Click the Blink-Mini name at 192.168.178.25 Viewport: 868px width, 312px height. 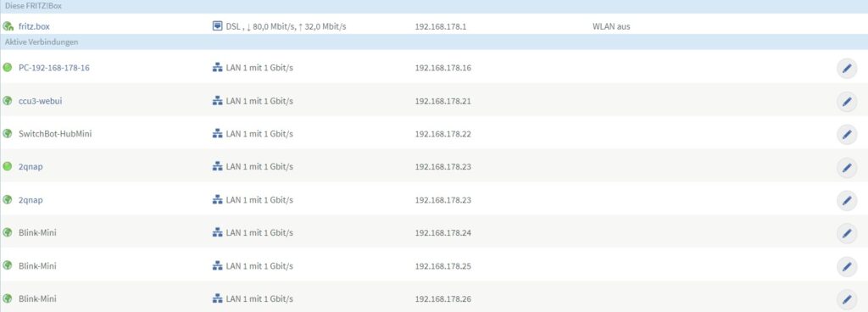pyautogui.click(x=37, y=265)
